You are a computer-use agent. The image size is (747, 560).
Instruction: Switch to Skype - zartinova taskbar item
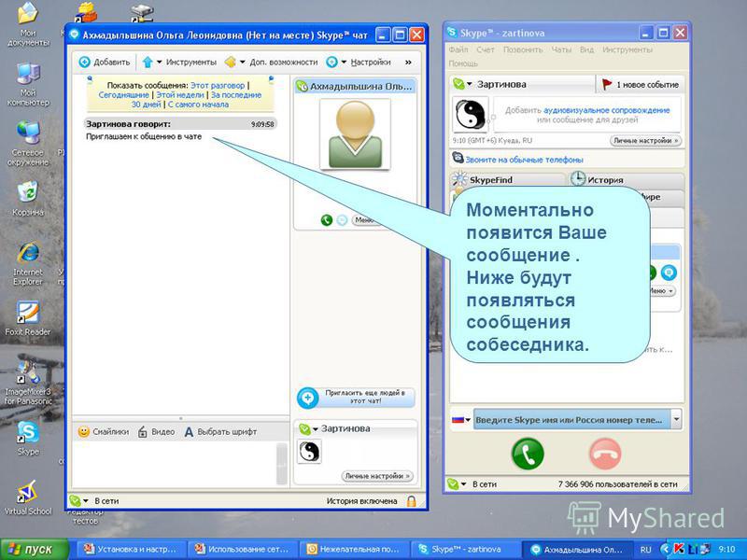click(x=464, y=549)
